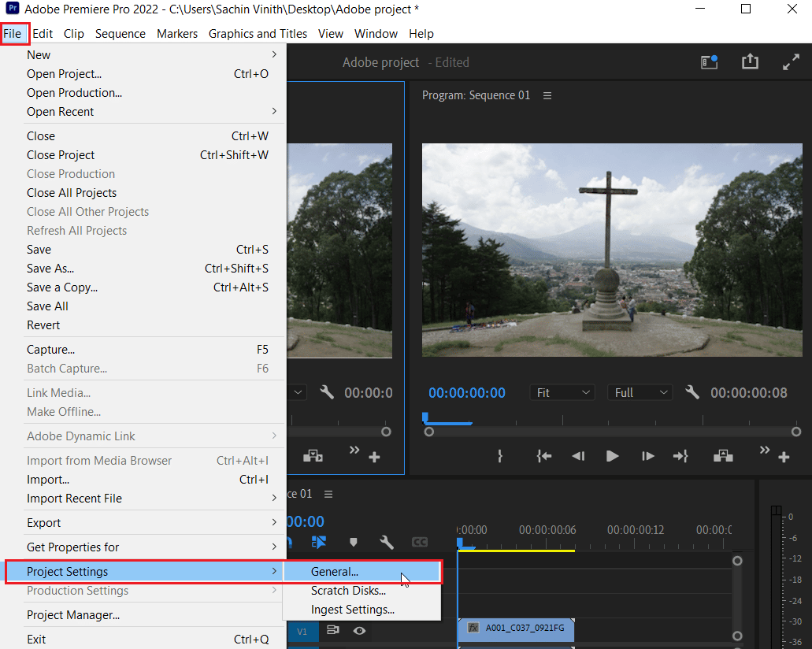The image size is (812, 649).
Task: Open the Edit menu
Action: point(43,34)
